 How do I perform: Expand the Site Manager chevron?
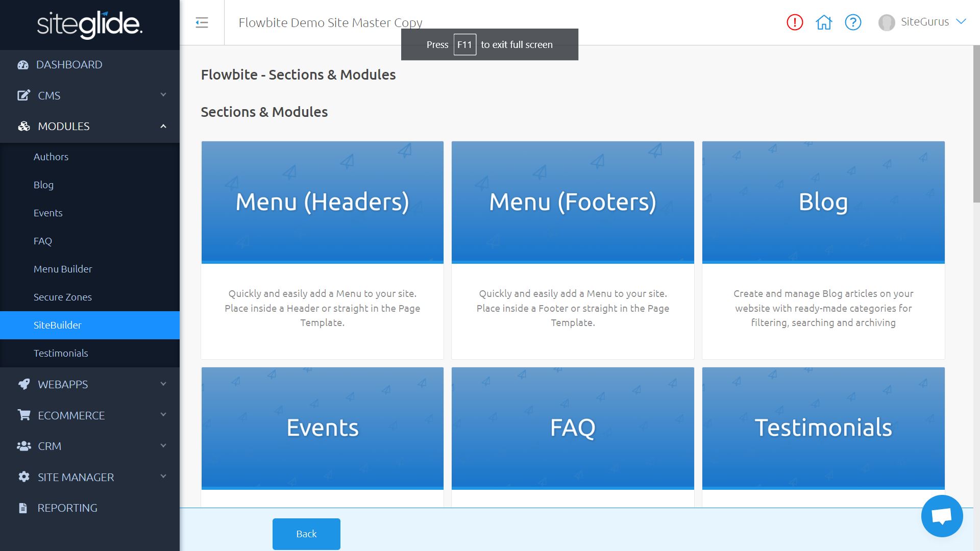(163, 477)
